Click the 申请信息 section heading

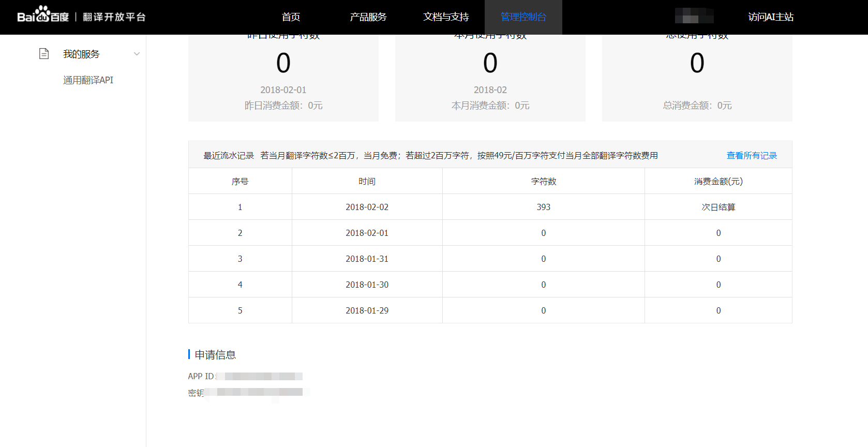pos(215,354)
